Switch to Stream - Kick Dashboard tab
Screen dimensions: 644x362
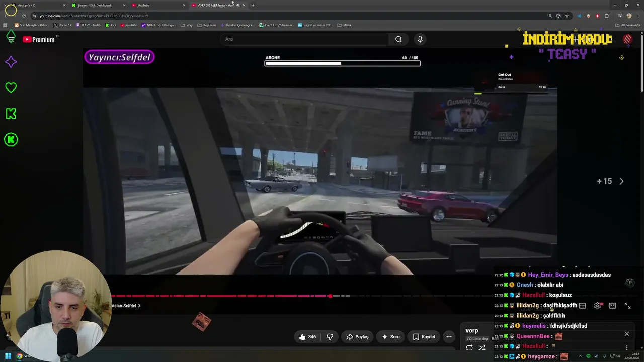click(99, 5)
